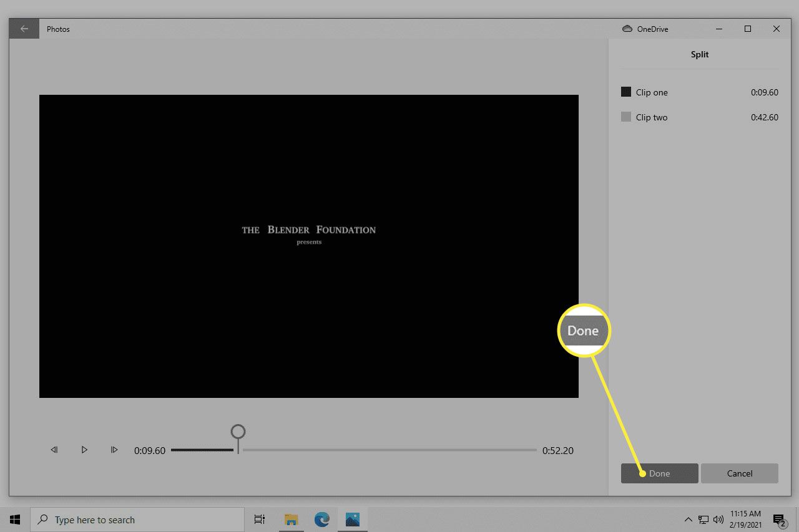Screen dimensions: 799x532
Task: Open the taskbar clock and date
Action: (x=746, y=520)
